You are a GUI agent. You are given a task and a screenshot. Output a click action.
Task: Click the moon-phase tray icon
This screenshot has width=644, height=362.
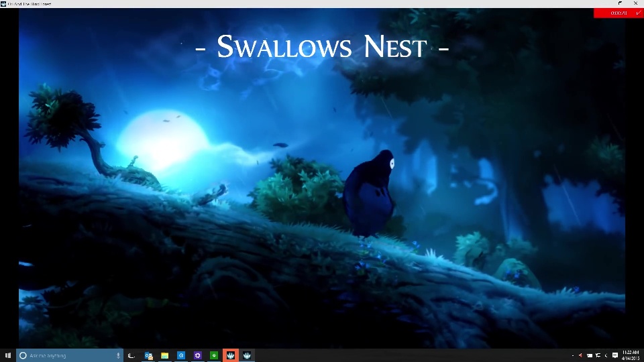(x=606, y=355)
